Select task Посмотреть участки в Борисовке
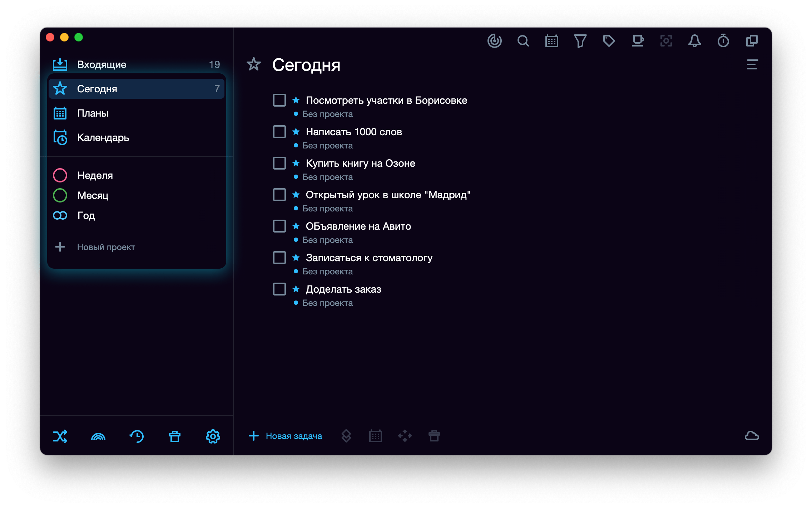Image resolution: width=812 pixels, height=508 pixels. click(386, 100)
